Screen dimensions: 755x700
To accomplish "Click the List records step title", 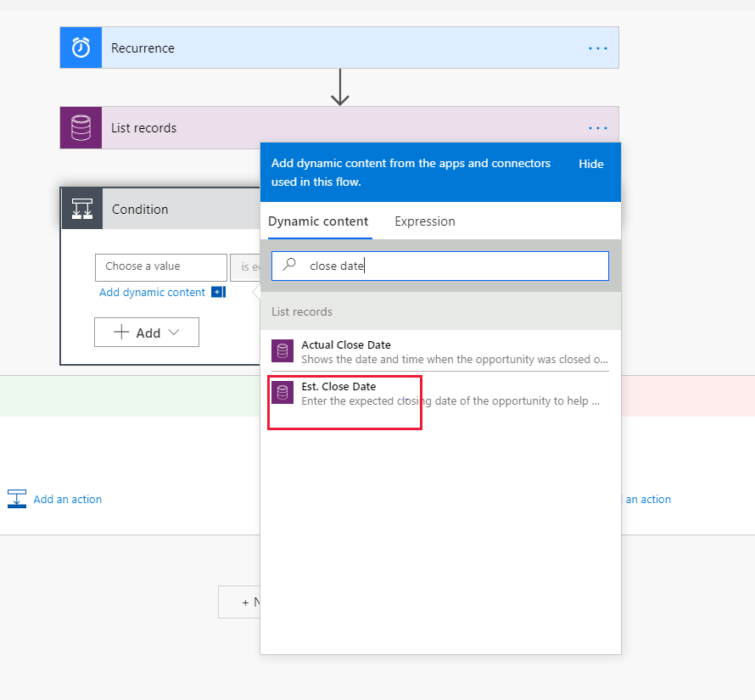I will coord(143,128).
